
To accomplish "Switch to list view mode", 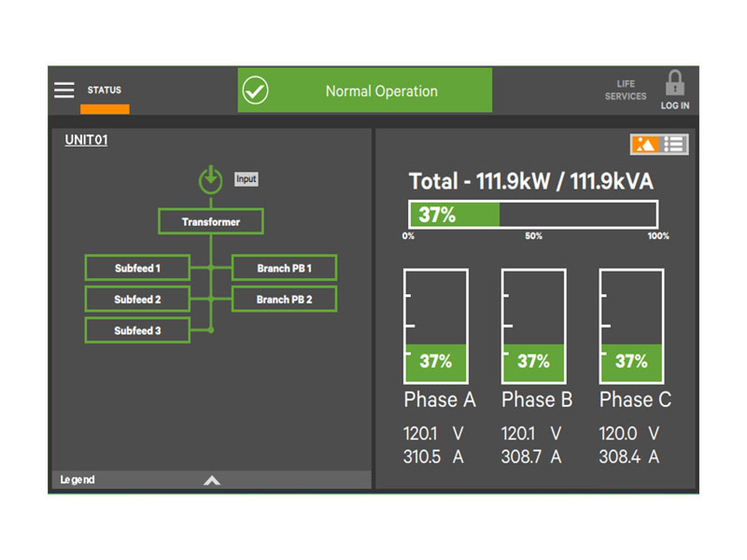I will [x=674, y=144].
